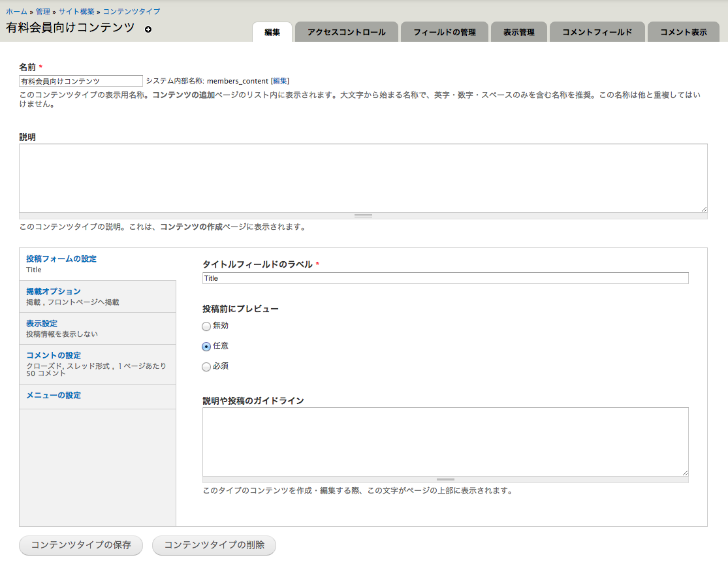Image resolution: width=728 pixels, height=568 pixels.
Task: Switch to the コメント表示 tab
Action: pos(683,31)
